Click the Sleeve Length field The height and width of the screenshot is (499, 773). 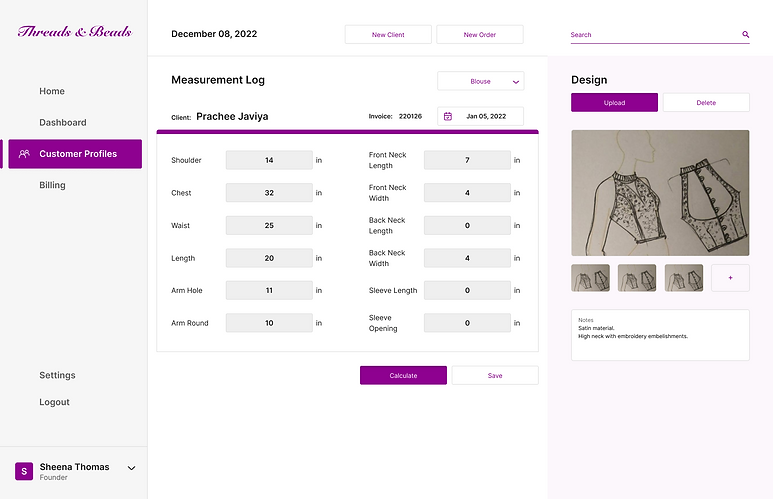pos(467,290)
